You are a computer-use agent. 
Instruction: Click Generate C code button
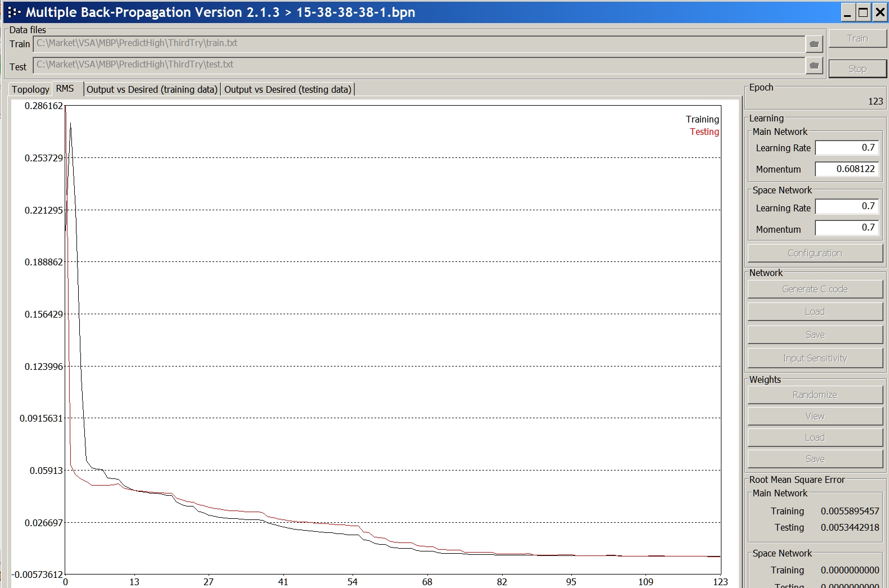point(814,289)
